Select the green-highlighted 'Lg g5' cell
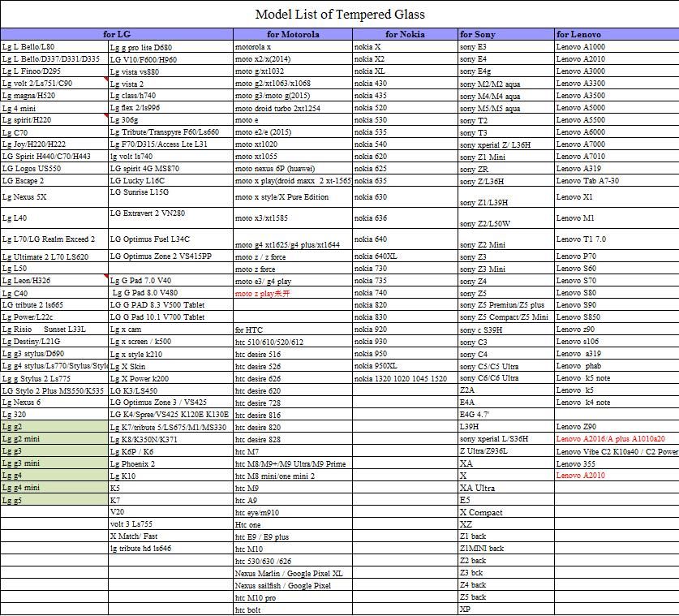Image resolution: width=679 pixels, height=616 pixels. coord(54,500)
